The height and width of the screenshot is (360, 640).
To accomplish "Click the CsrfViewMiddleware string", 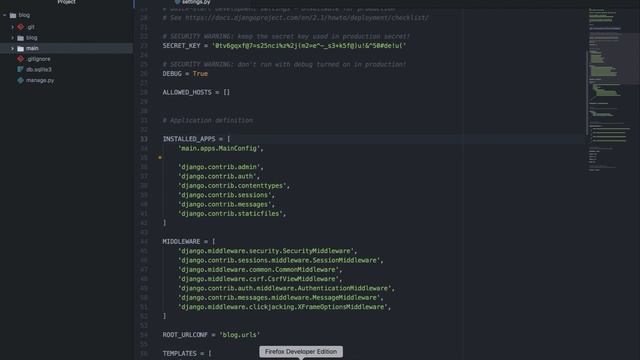I will (258, 279).
